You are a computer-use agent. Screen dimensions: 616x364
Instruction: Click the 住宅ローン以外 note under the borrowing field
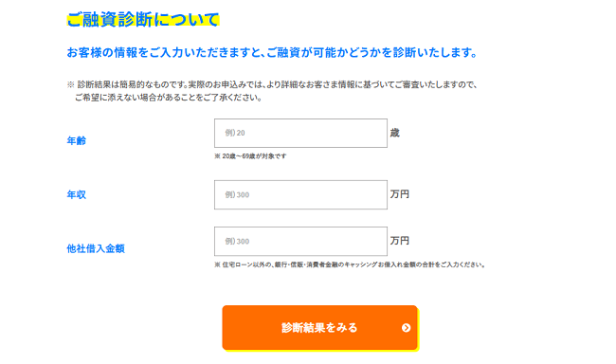(350, 264)
